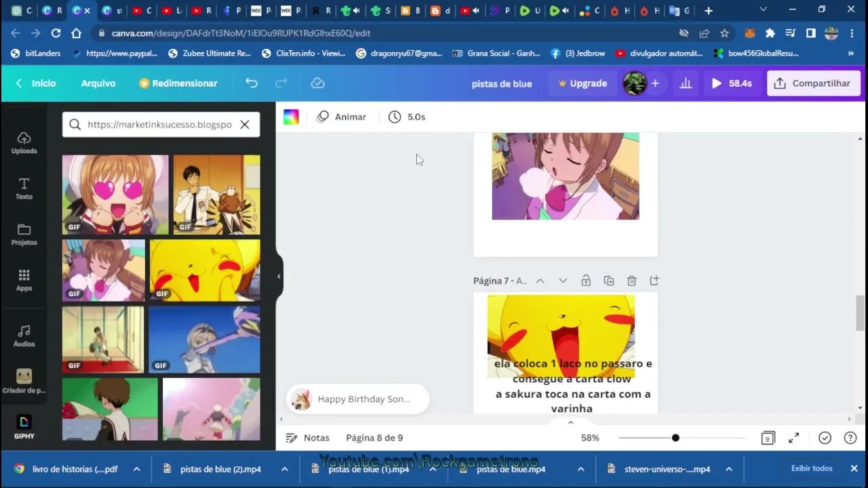Select the heart-eyes Sakura GIF
The width and height of the screenshot is (868, 488).
pos(115,195)
